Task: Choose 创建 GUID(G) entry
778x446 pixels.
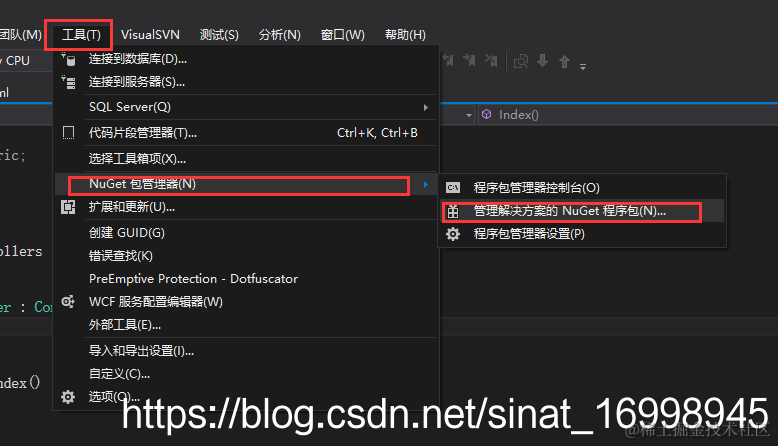Action: pyautogui.click(x=246, y=233)
